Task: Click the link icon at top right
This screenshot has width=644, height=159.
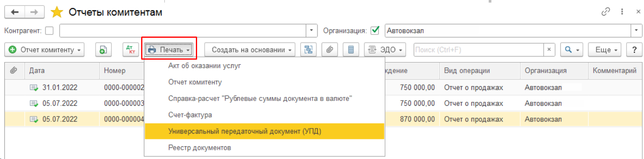Action: [x=606, y=12]
